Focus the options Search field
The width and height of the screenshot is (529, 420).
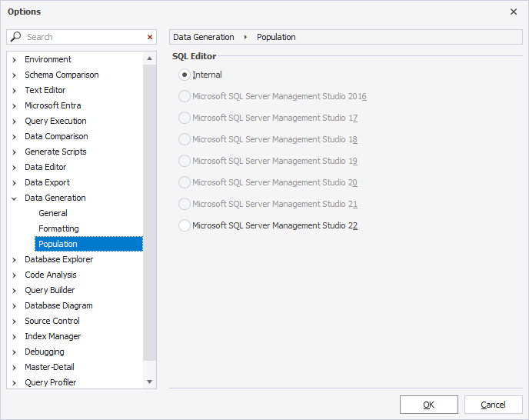pos(85,37)
